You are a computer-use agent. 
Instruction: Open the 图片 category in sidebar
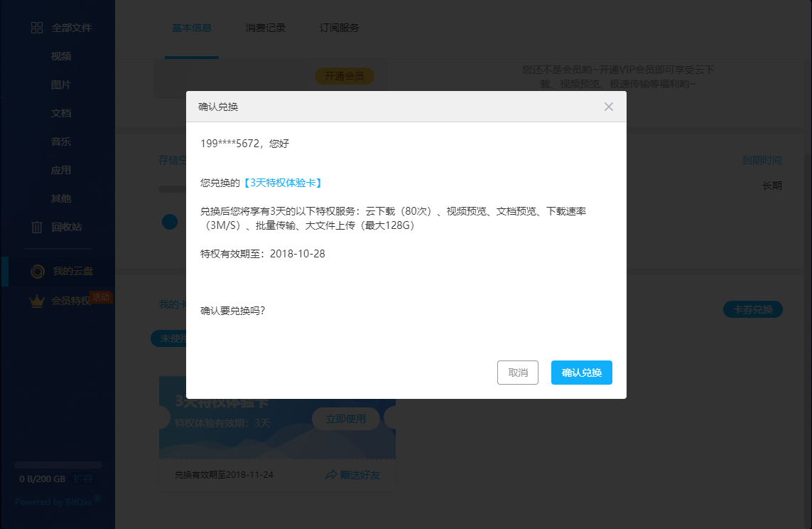click(x=61, y=85)
